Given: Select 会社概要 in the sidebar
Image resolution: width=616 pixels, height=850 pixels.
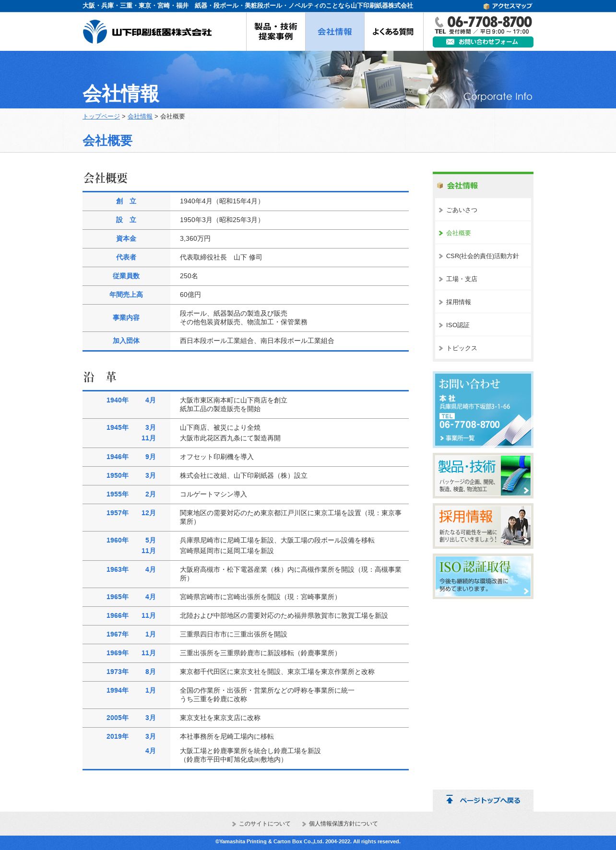Looking at the screenshot, I should click(x=483, y=233).
